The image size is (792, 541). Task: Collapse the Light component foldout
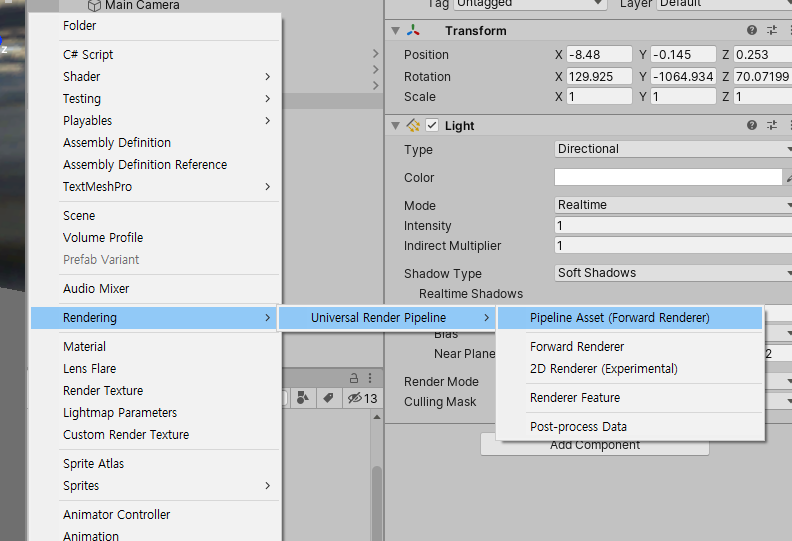click(x=395, y=126)
